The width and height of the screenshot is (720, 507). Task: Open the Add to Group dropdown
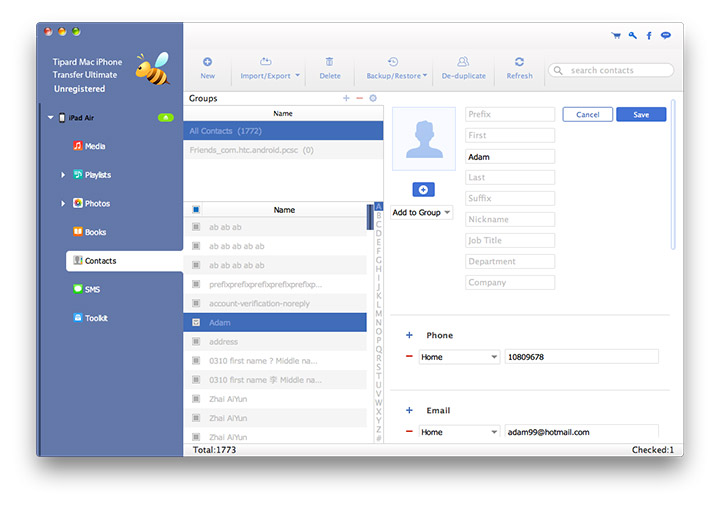(422, 212)
